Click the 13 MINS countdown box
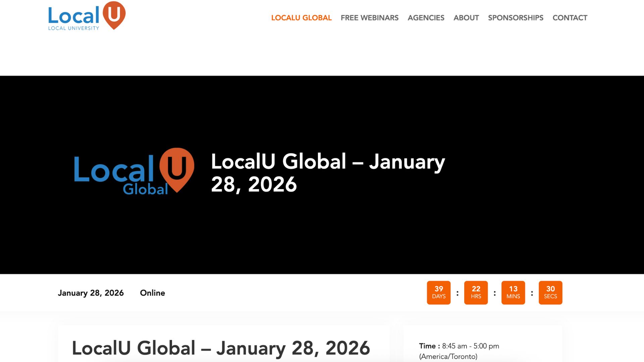 [x=513, y=292]
